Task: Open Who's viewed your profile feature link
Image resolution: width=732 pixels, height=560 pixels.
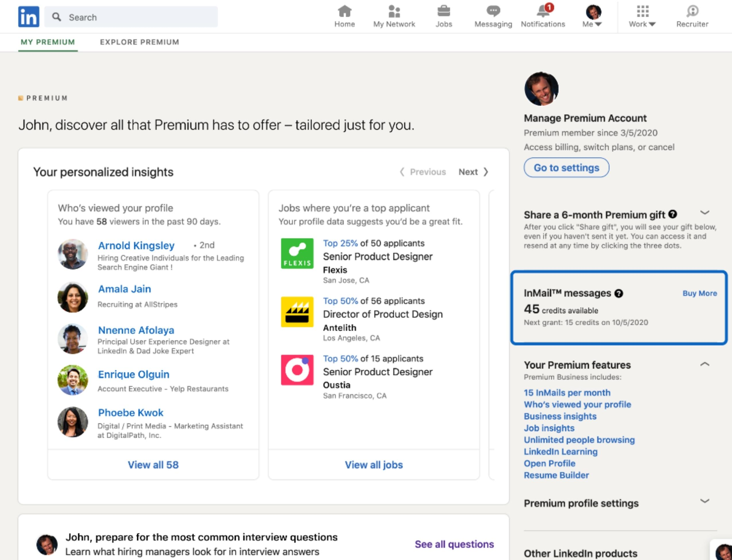Action: [577, 404]
